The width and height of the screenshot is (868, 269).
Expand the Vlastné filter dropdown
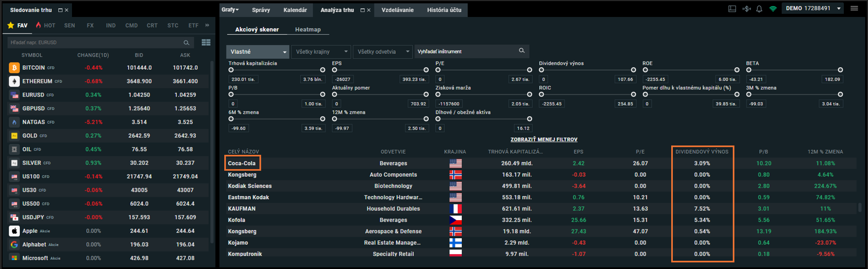pos(257,52)
